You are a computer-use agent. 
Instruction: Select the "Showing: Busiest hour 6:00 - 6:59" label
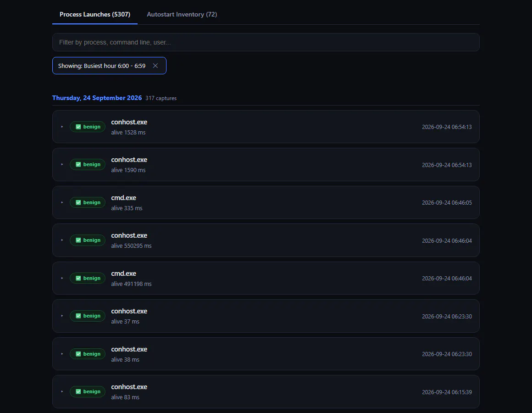click(102, 66)
